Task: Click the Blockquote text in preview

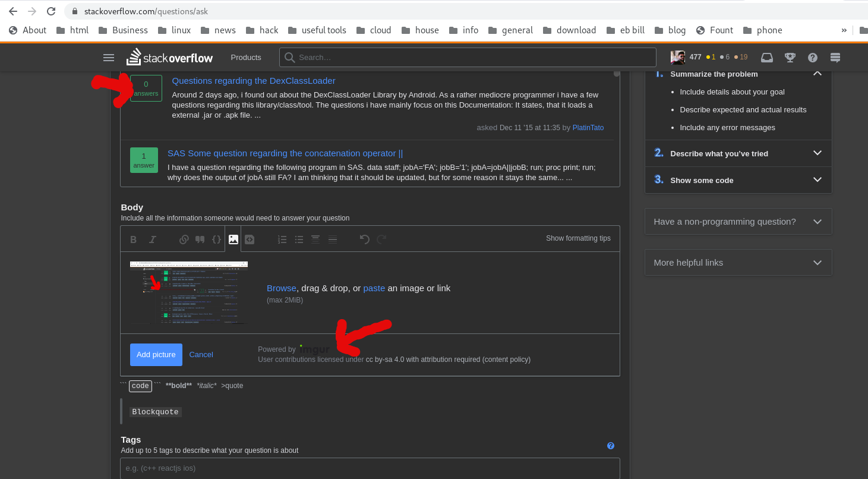Action: click(155, 412)
